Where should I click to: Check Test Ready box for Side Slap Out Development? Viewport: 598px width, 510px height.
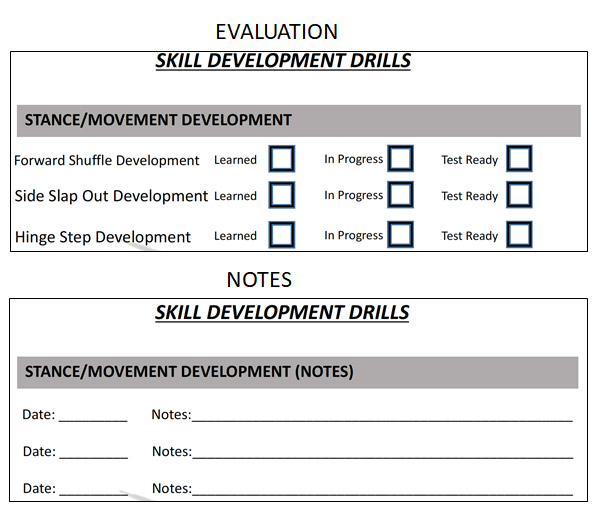tap(519, 195)
